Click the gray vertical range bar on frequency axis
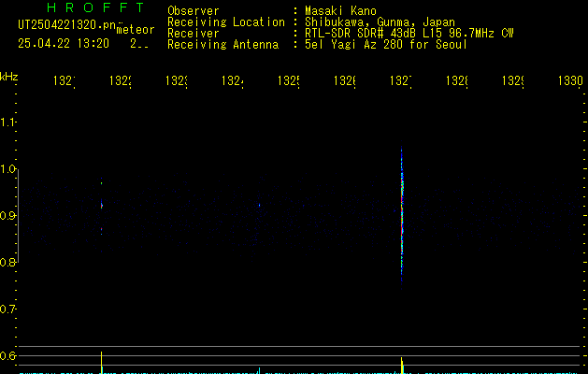This screenshot has width=588, height=374. coord(18,216)
